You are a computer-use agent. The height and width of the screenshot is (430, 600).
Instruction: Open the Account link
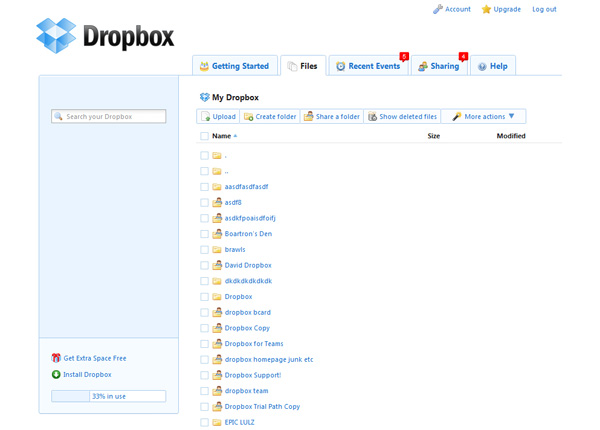coord(458,9)
